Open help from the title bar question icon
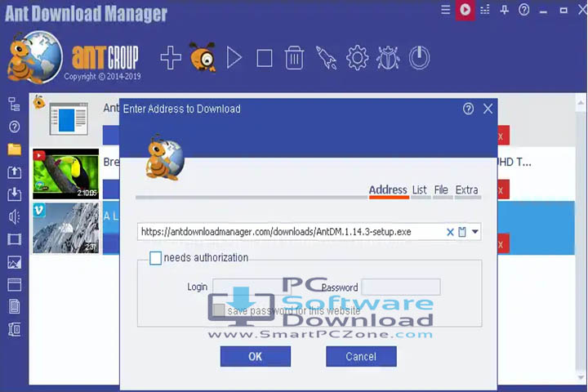 click(x=523, y=10)
